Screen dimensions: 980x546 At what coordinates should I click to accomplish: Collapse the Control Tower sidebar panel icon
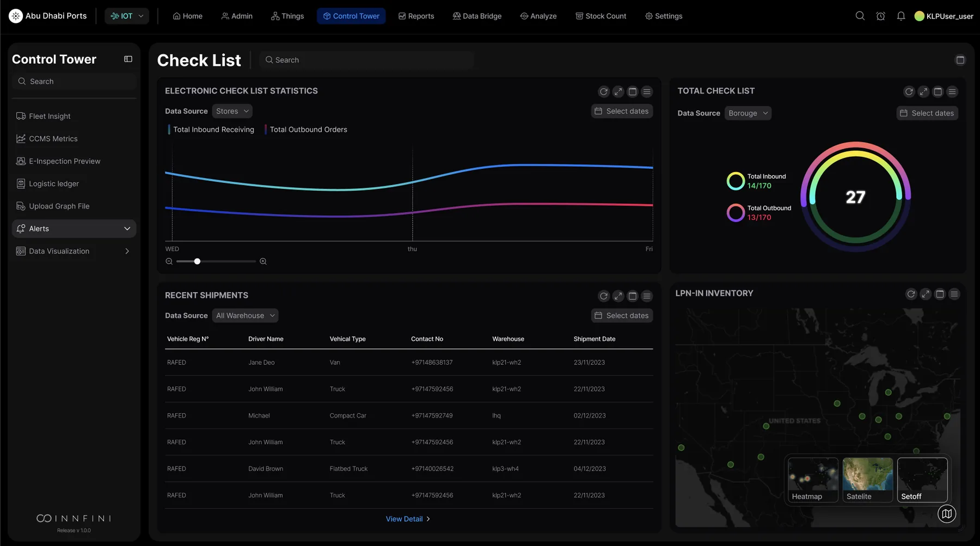tap(128, 59)
